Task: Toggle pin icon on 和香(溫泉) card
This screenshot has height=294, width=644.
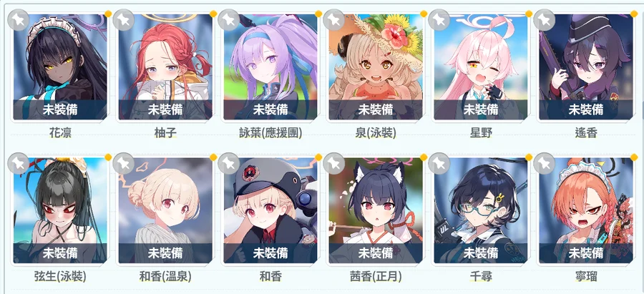Action: tap(123, 163)
